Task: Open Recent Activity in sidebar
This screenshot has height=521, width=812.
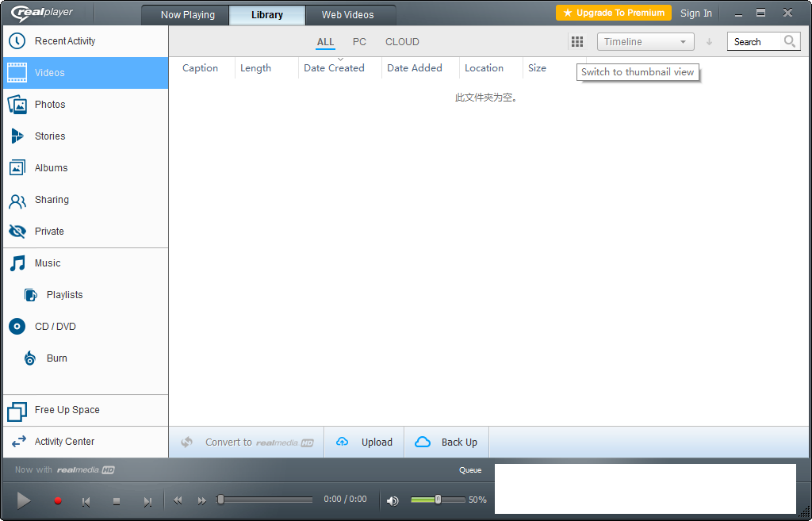Action: pyautogui.click(x=86, y=41)
